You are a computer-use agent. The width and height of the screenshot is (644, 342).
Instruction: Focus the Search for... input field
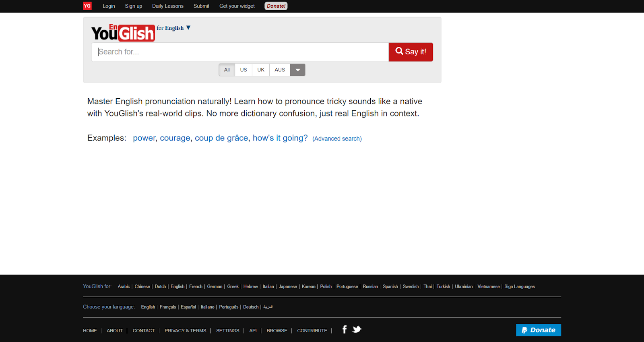pyautogui.click(x=240, y=52)
